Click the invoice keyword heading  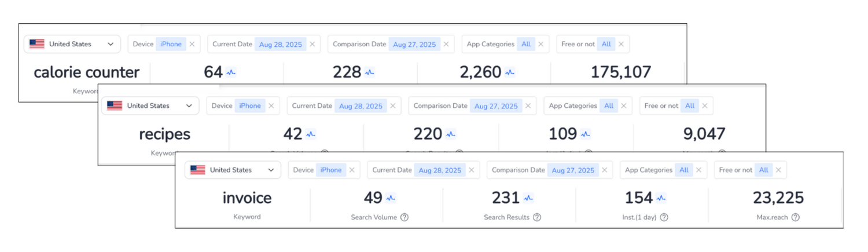pyautogui.click(x=247, y=198)
